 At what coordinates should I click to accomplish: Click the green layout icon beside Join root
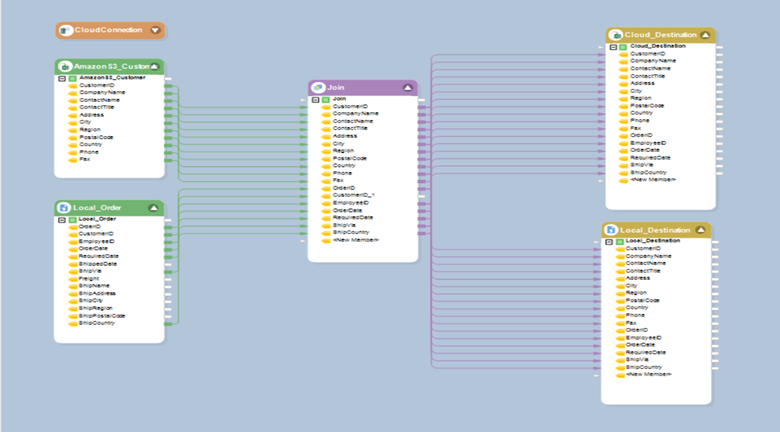point(325,99)
